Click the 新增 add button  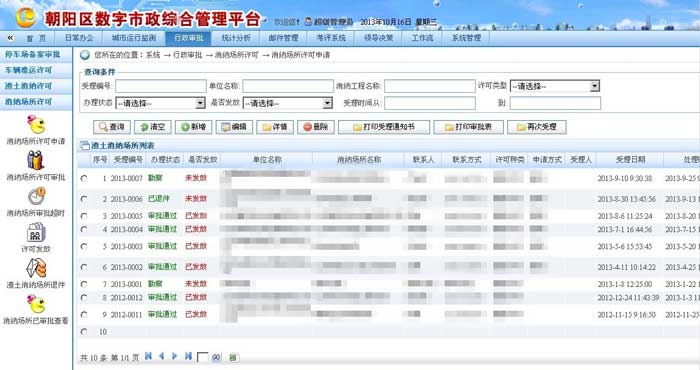point(193,127)
